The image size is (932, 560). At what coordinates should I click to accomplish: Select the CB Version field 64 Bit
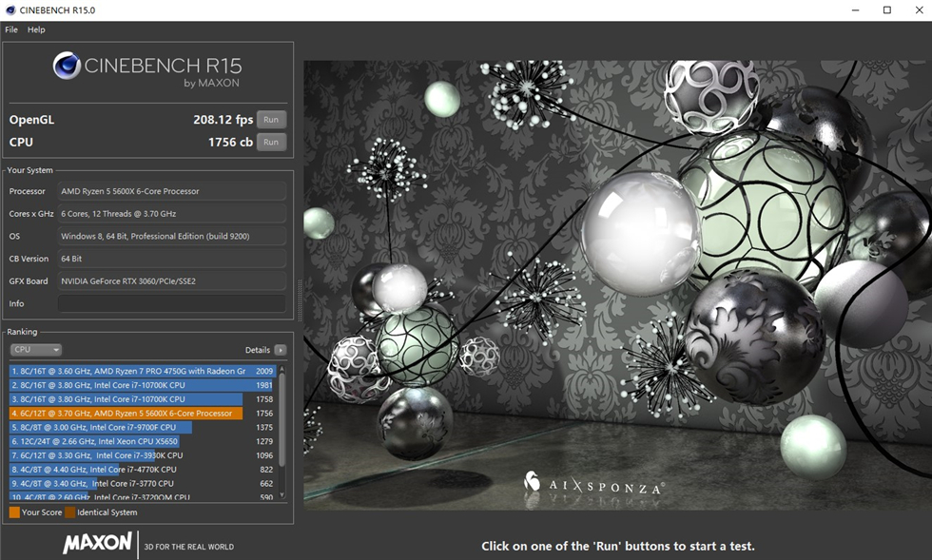(172, 259)
